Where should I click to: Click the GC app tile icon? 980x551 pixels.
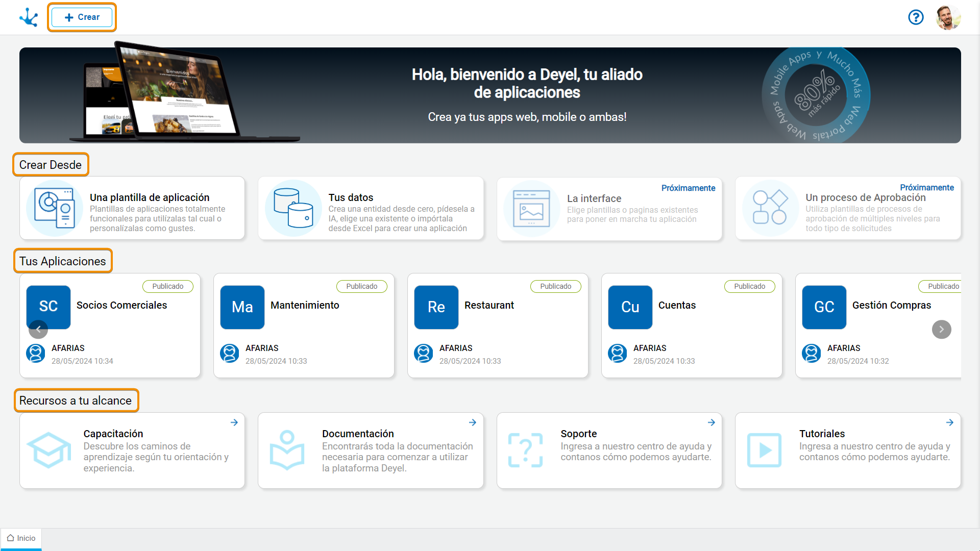coord(824,307)
